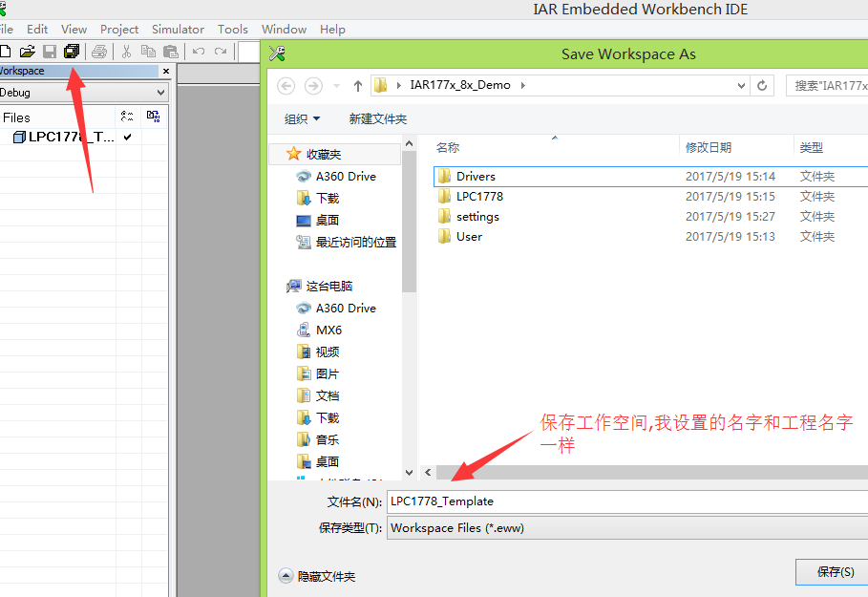
Task: Click the Undo toolbar icon
Action: click(199, 52)
